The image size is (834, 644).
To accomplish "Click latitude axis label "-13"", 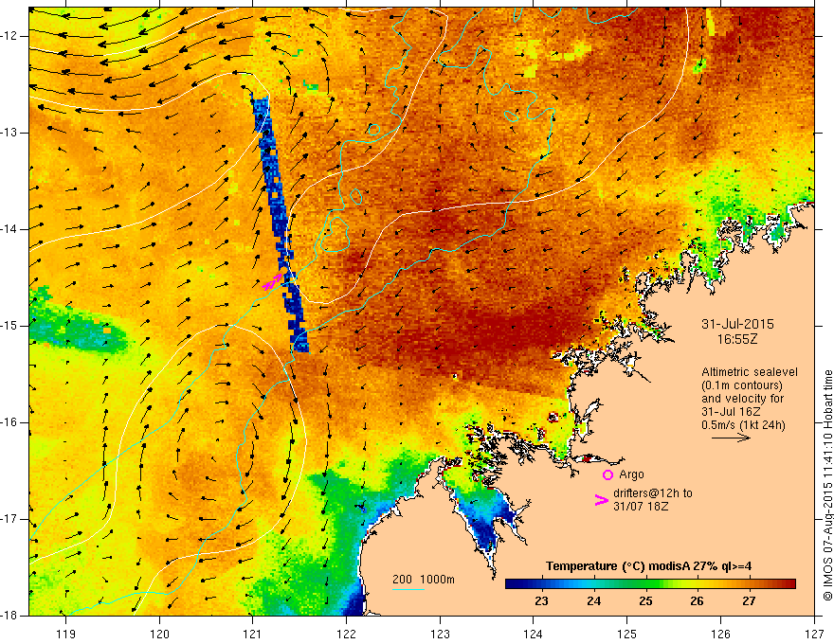I will click(x=11, y=133).
